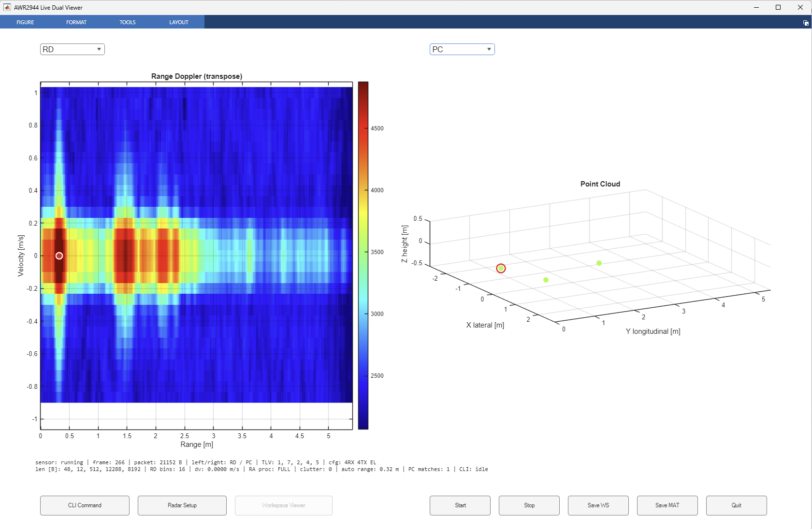Click the 'Y longitudinal [m]' axis label
Screen dimensions: 812x529
(x=653, y=331)
